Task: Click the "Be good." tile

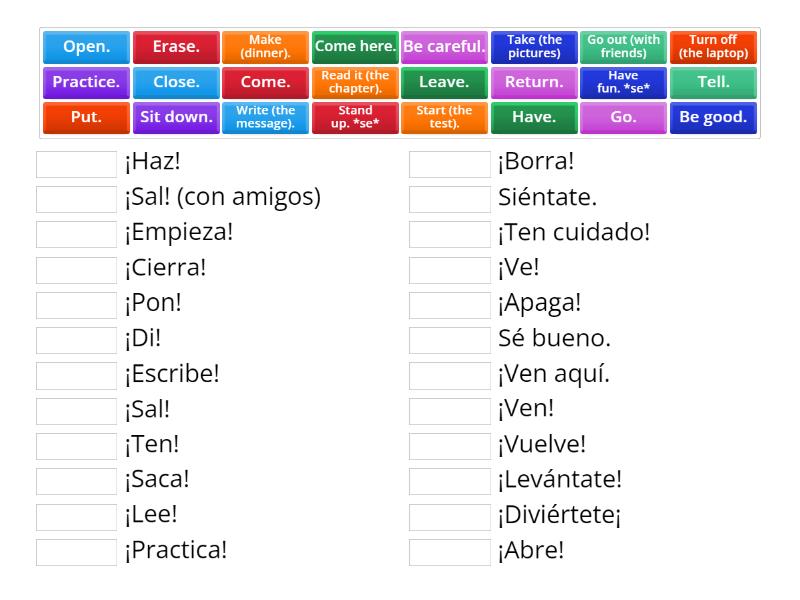Action: 714,115
